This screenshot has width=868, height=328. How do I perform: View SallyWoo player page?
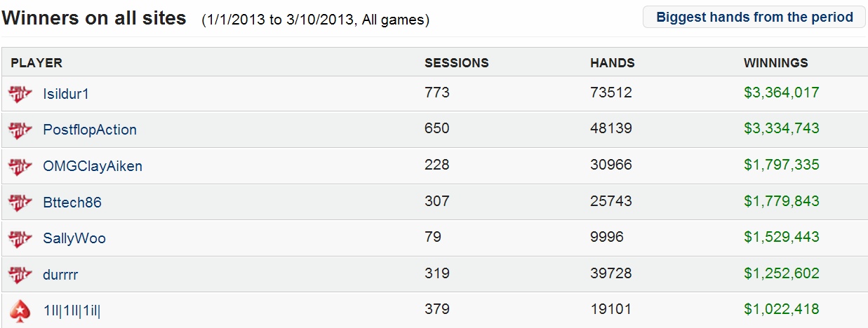tap(74, 238)
